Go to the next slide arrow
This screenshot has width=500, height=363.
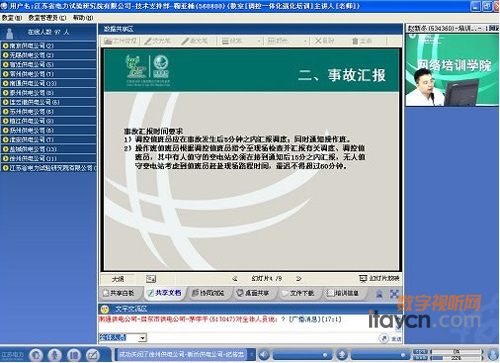(x=299, y=278)
